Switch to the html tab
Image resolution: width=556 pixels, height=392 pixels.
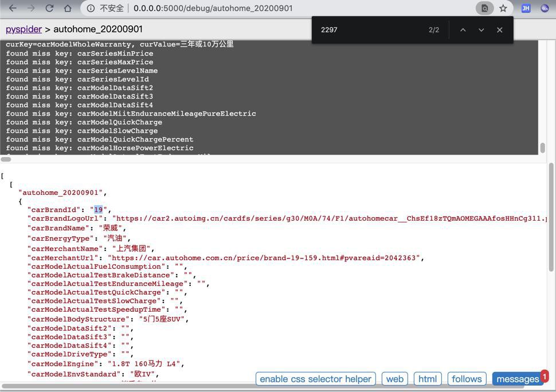tap(428, 379)
